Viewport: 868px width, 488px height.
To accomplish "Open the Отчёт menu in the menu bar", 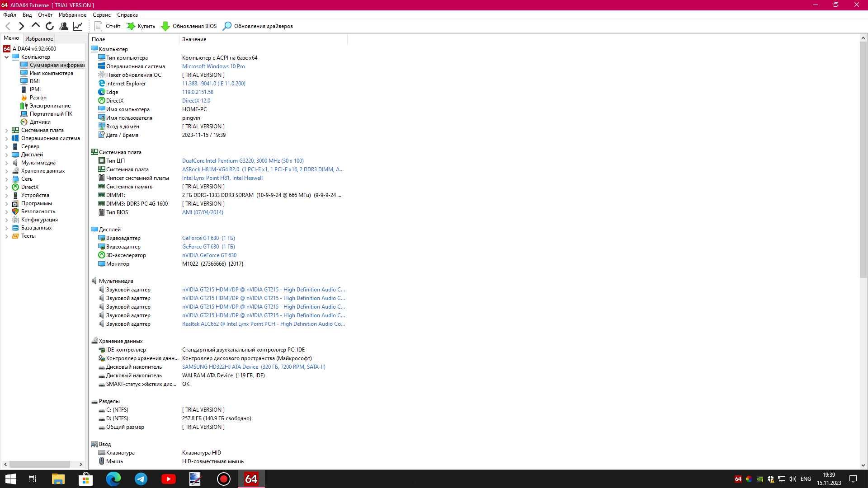I will (45, 15).
